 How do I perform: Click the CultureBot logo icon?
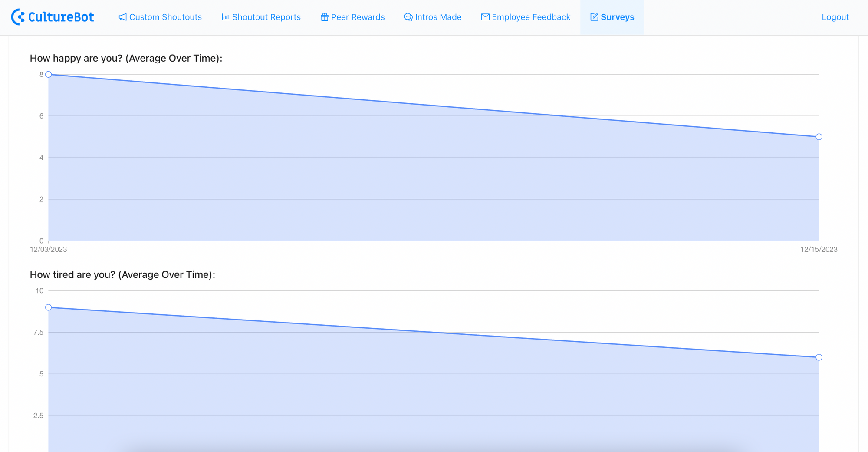point(18,17)
